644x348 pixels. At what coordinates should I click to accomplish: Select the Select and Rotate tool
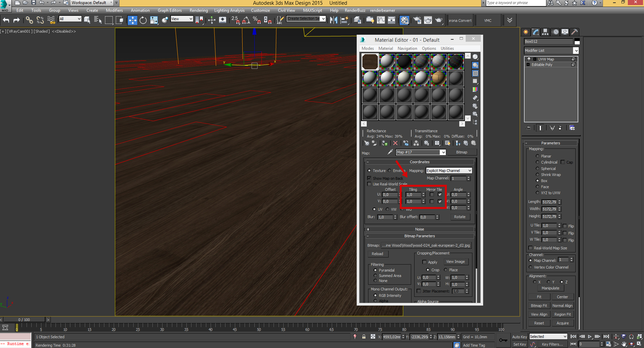coord(143,20)
